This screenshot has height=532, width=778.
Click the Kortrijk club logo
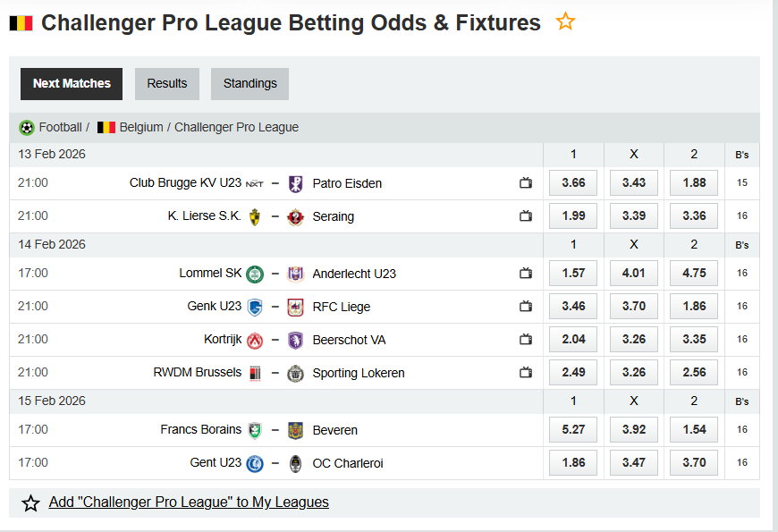coord(255,339)
